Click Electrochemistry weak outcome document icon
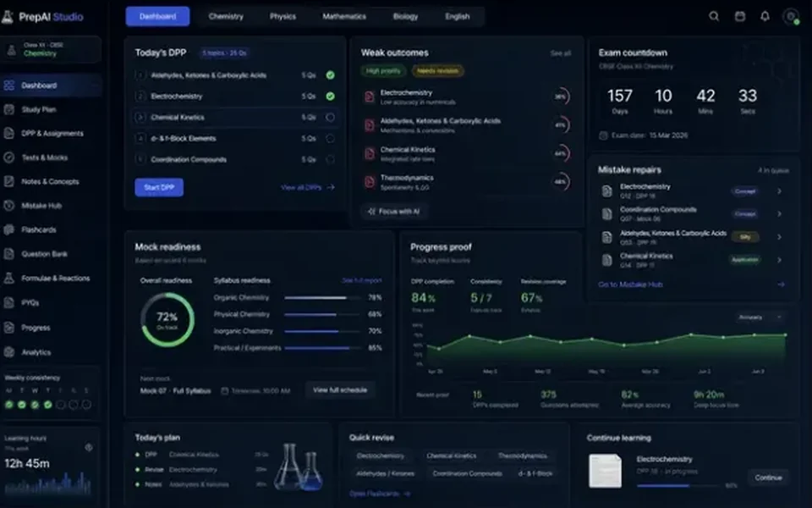 [x=370, y=97]
